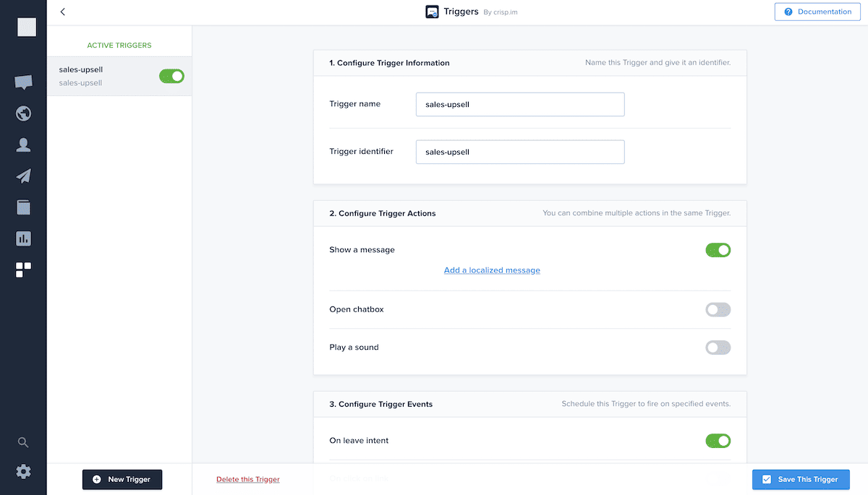Click the Triggers plugin logo icon
The width and height of the screenshot is (868, 495).
pos(433,12)
